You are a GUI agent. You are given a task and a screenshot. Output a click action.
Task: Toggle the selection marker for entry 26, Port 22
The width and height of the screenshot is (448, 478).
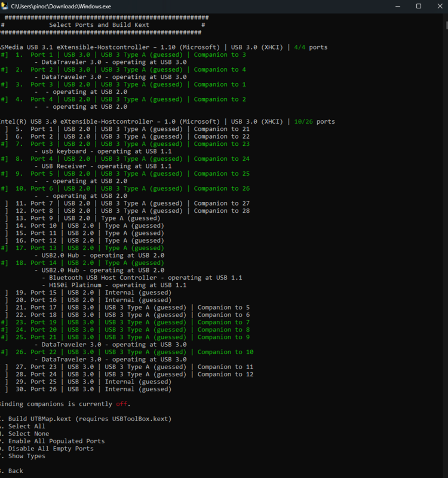pos(5,352)
